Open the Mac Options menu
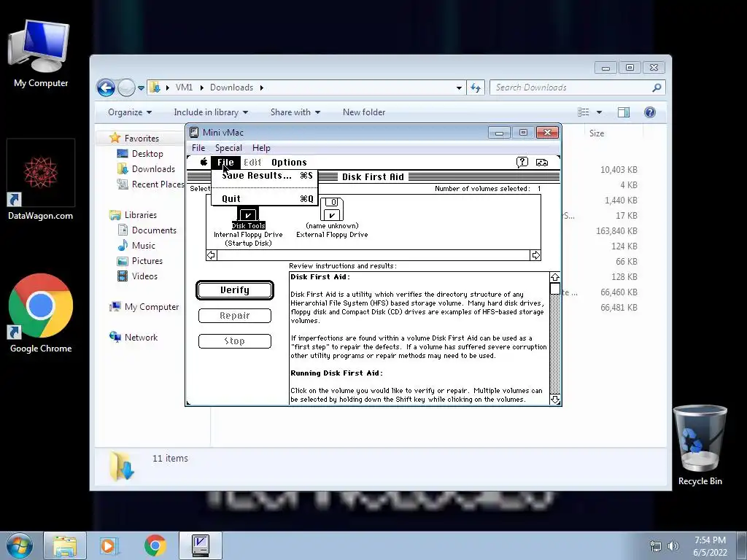This screenshot has width=747, height=560. point(289,163)
